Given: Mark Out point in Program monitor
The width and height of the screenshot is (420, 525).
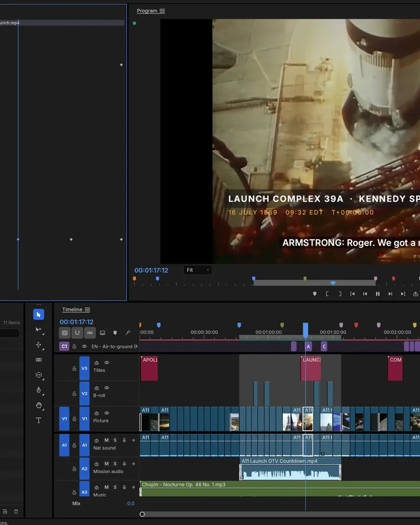Looking at the screenshot, I should coord(340,293).
